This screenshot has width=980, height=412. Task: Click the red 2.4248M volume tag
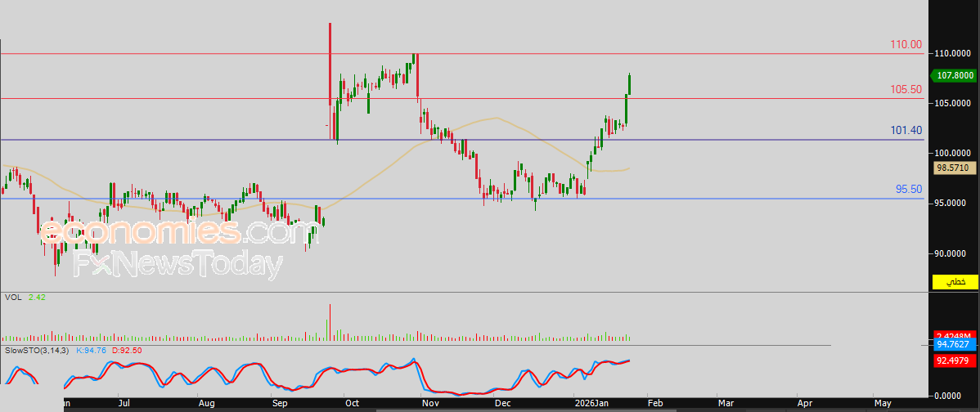tap(955, 335)
